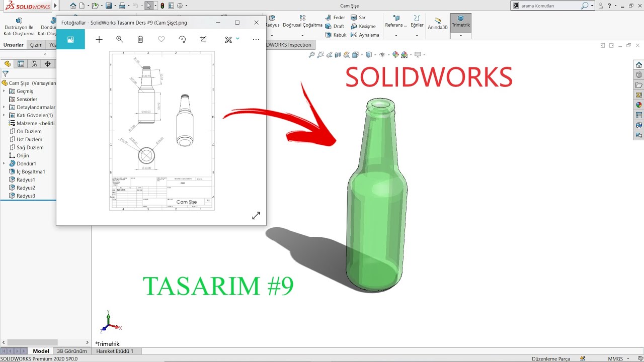Open Edit Appearance color ball icon
644x362 pixels.
[395, 55]
